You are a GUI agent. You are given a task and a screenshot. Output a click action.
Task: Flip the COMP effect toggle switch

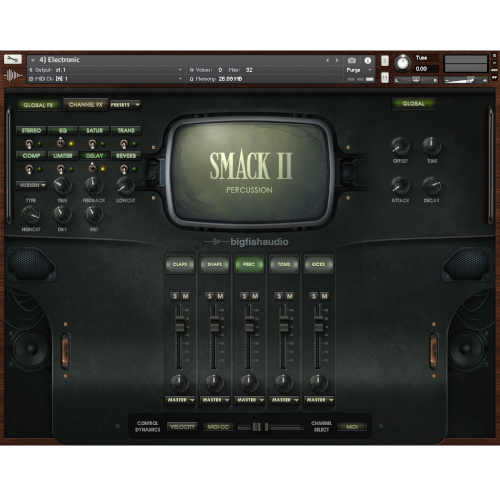(29, 169)
